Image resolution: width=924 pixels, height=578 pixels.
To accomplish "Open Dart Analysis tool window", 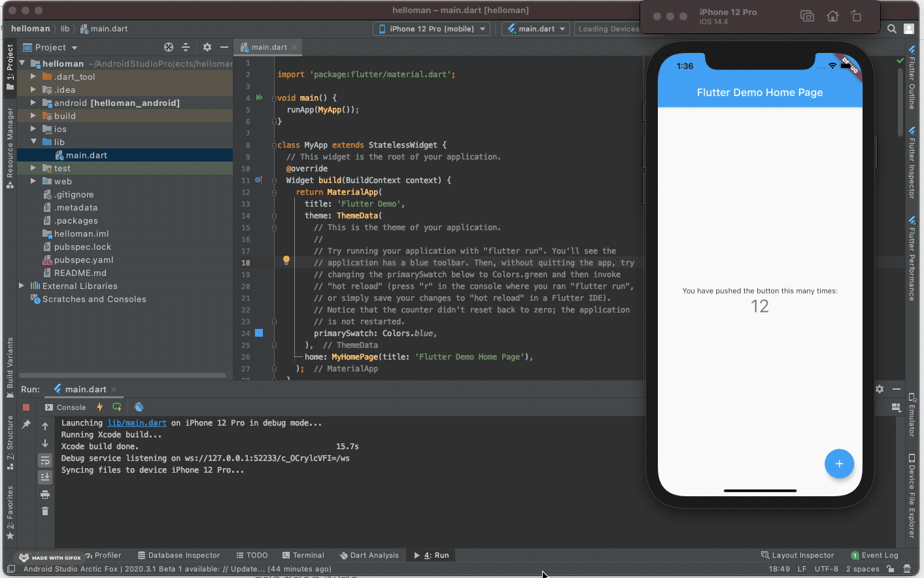I will [369, 555].
